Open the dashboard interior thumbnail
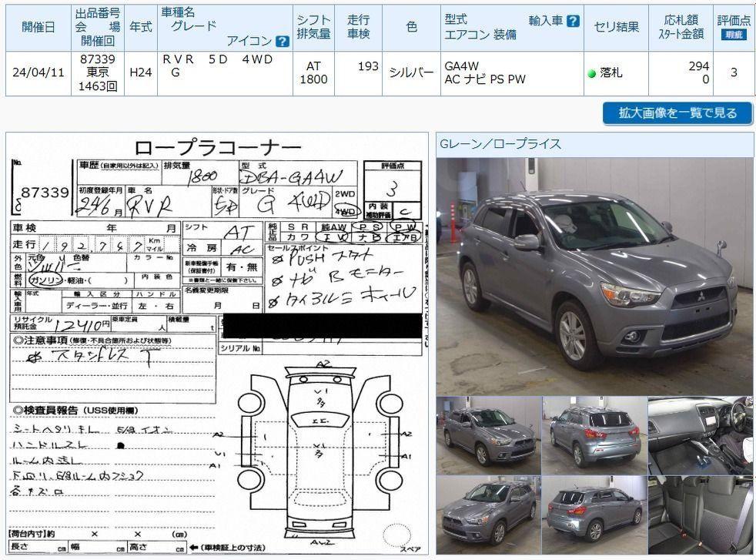 (700, 435)
